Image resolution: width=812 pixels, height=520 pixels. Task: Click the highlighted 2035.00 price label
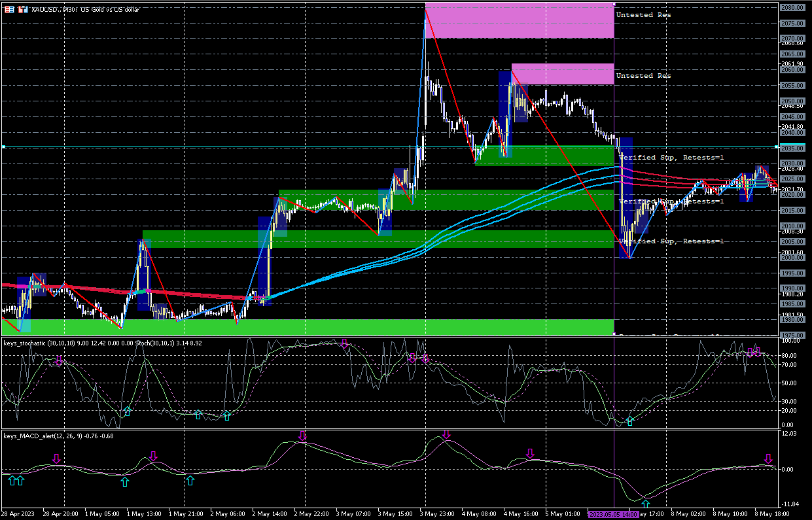pyautogui.click(x=792, y=148)
